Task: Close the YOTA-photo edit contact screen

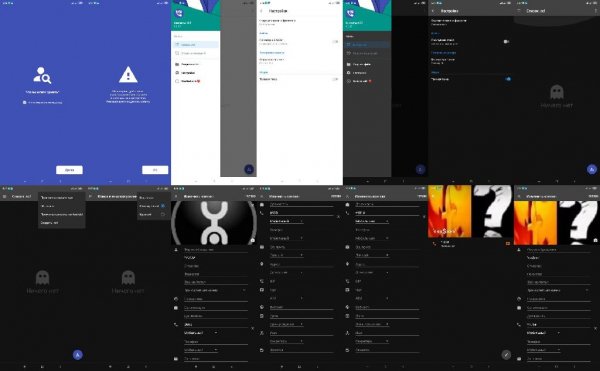Action: 176,196
